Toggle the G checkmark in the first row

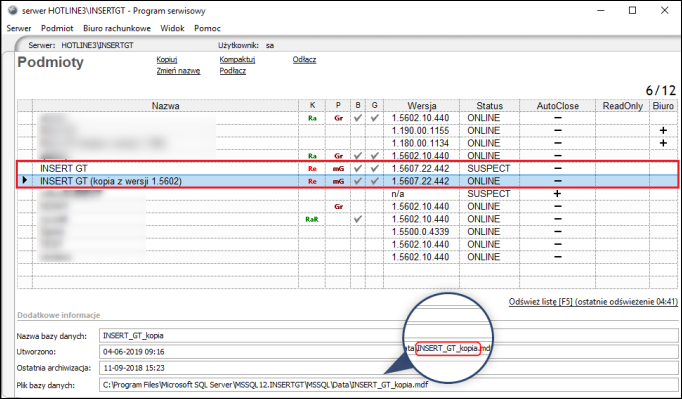(x=374, y=118)
